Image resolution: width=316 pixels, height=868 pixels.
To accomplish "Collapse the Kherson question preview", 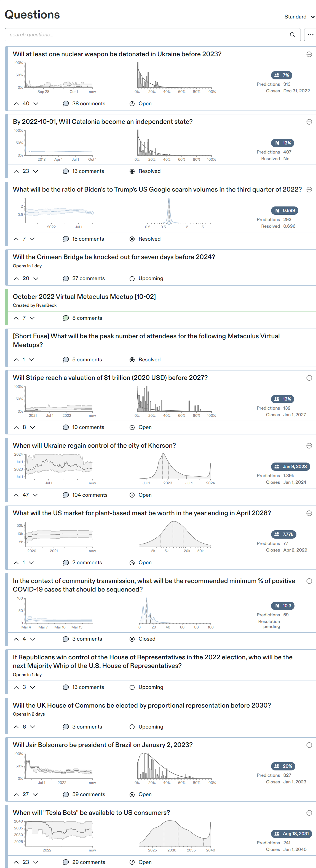I will (x=309, y=446).
